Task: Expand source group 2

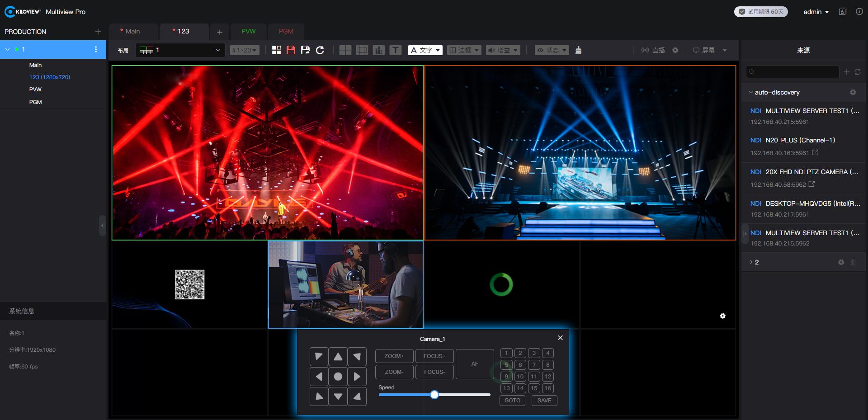Action: point(751,262)
